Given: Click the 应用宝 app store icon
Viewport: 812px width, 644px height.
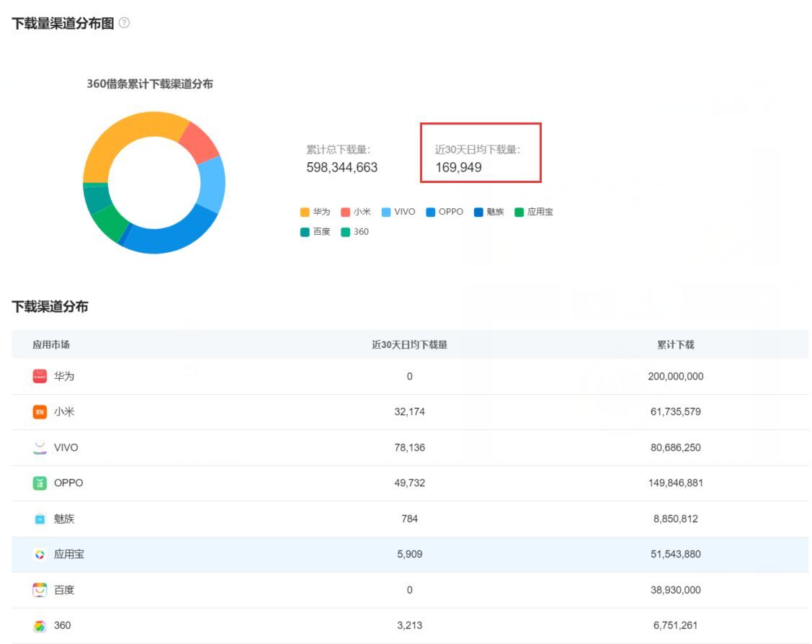Looking at the screenshot, I should tap(40, 554).
